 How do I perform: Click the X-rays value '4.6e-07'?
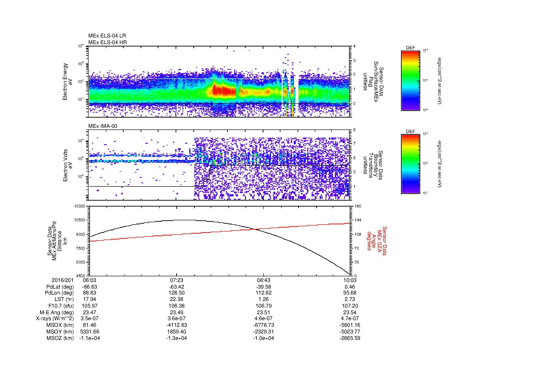point(263,318)
